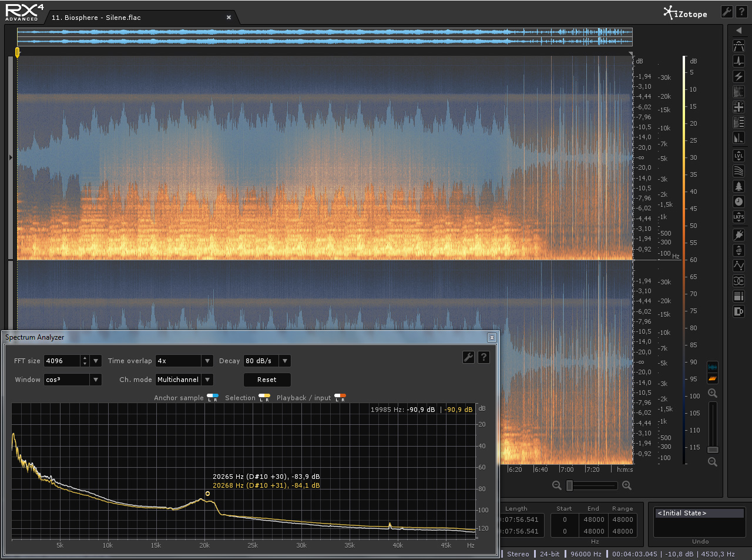752x560 pixels.
Task: Close the Spectrum Analyzer window
Action: click(492, 337)
